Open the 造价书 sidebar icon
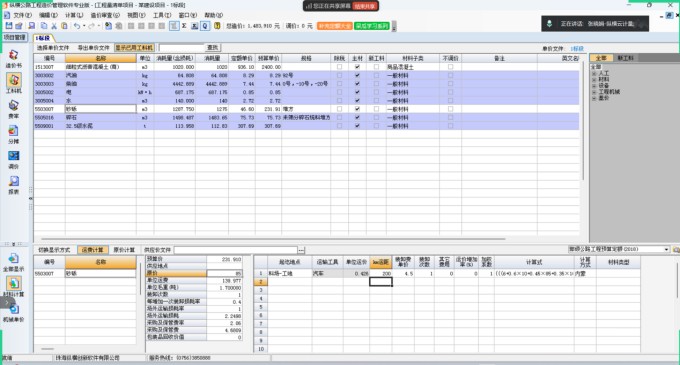The height and width of the screenshot is (365, 680). point(13,58)
